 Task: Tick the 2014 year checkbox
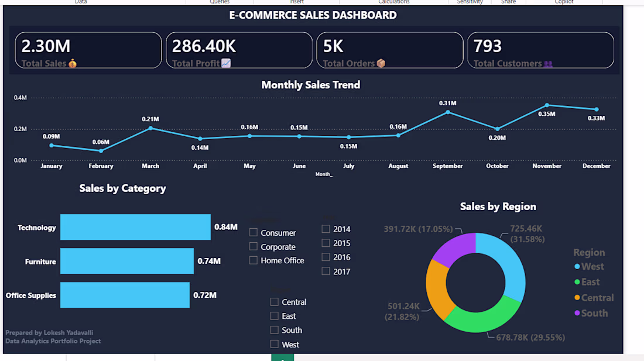[x=326, y=229]
